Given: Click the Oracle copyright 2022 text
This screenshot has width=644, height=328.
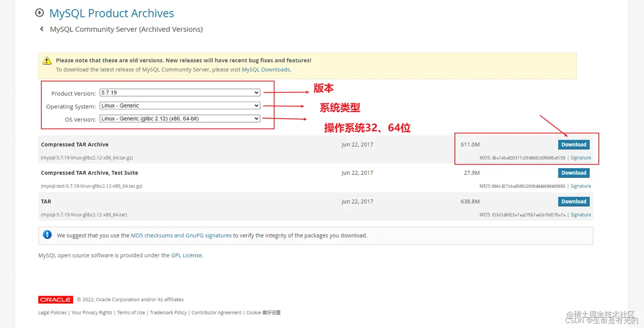Looking at the screenshot, I should (x=130, y=299).
